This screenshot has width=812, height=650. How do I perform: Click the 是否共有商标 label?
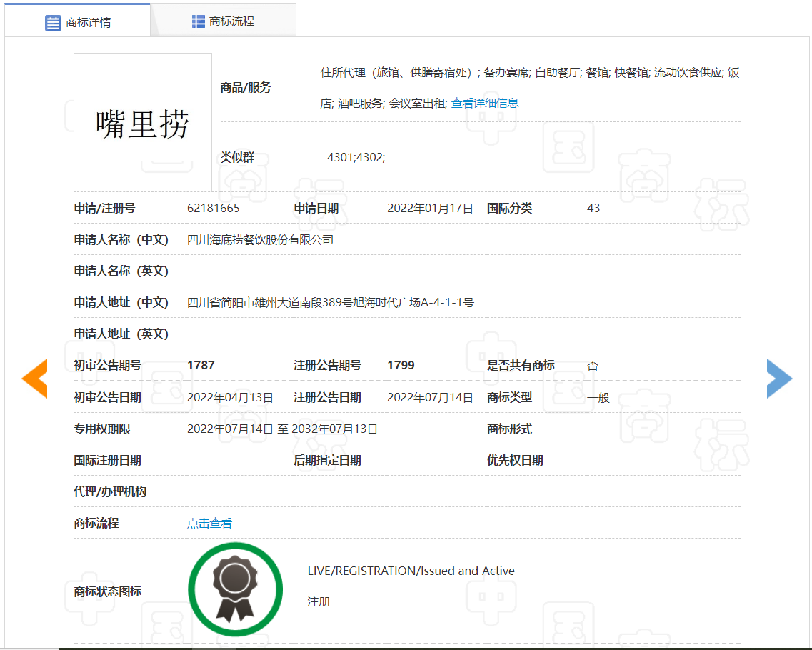tap(521, 366)
